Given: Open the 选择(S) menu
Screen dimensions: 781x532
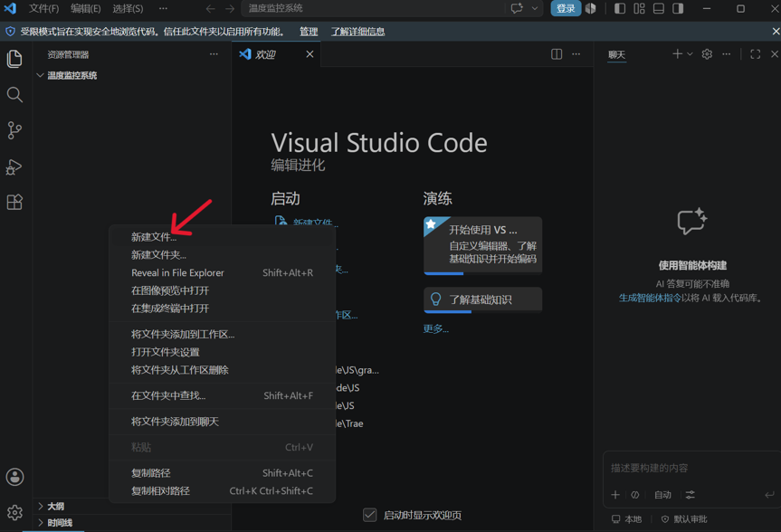Looking at the screenshot, I should pyautogui.click(x=128, y=8).
